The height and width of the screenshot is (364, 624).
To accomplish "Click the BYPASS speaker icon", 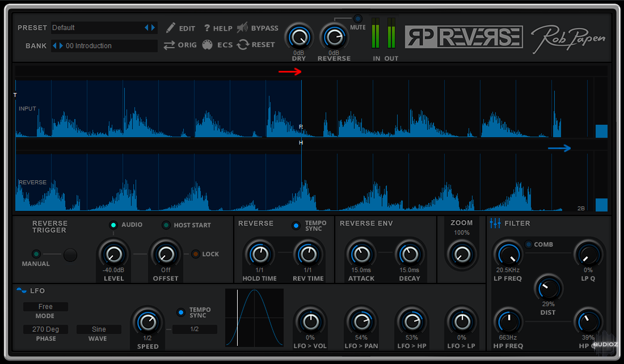I will (242, 27).
